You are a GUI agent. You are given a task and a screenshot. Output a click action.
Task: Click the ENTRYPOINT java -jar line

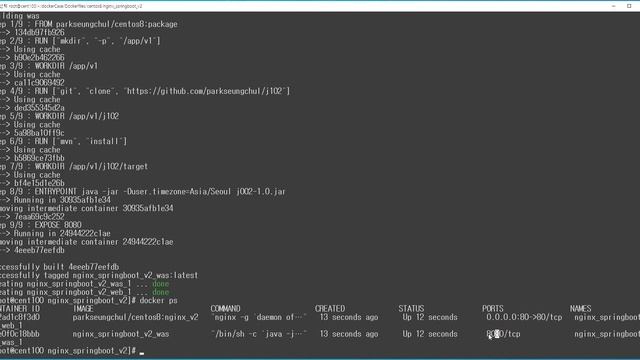tap(143, 191)
